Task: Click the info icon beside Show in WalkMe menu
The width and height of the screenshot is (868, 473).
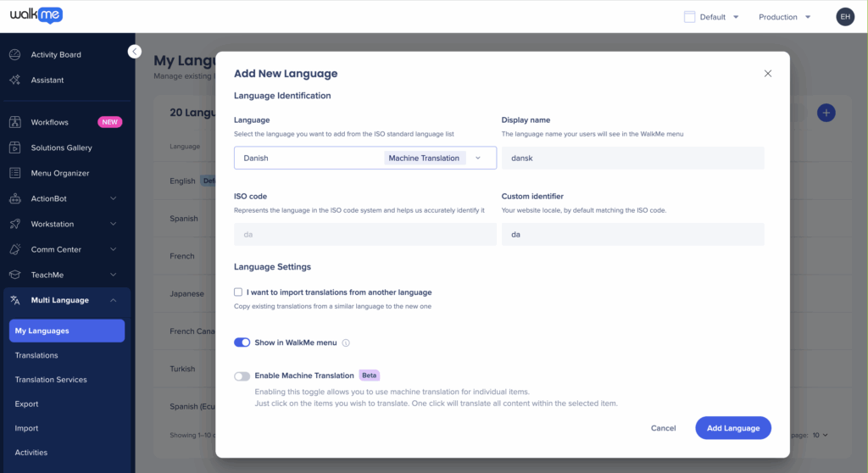Action: pos(346,343)
